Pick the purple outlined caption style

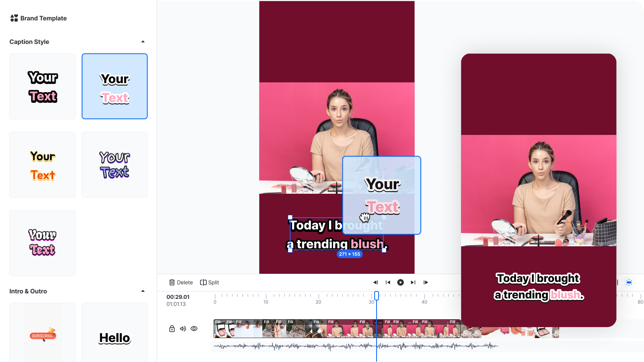tap(115, 165)
